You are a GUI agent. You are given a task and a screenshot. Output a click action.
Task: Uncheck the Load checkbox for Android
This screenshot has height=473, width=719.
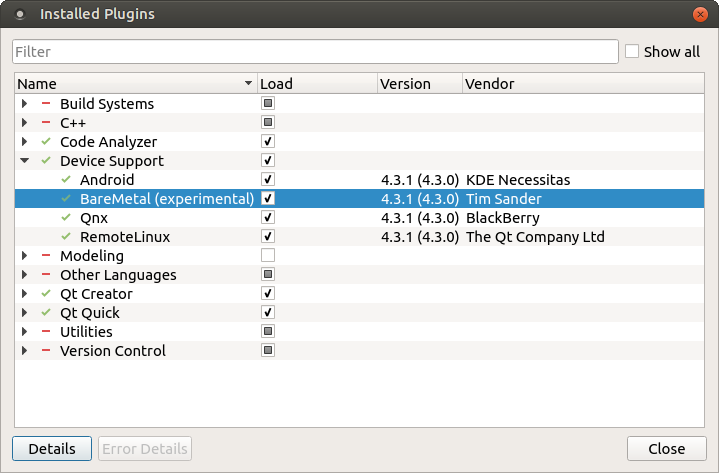pos(268,180)
